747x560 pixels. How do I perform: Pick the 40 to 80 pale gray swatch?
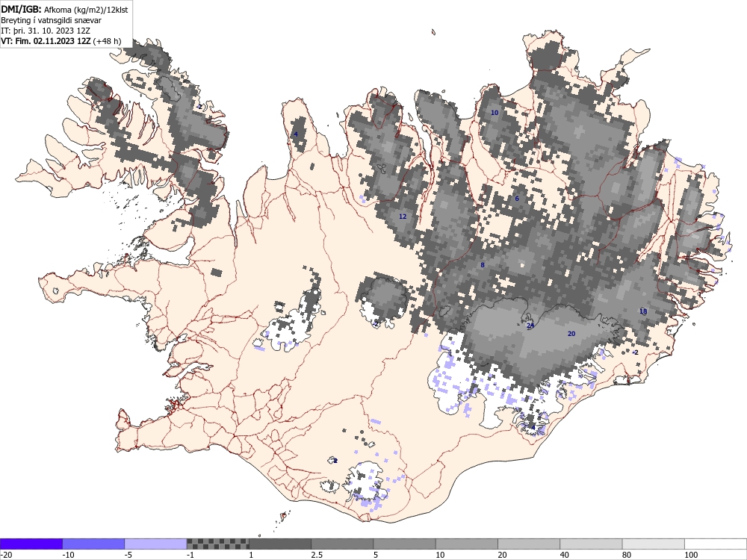(x=591, y=544)
